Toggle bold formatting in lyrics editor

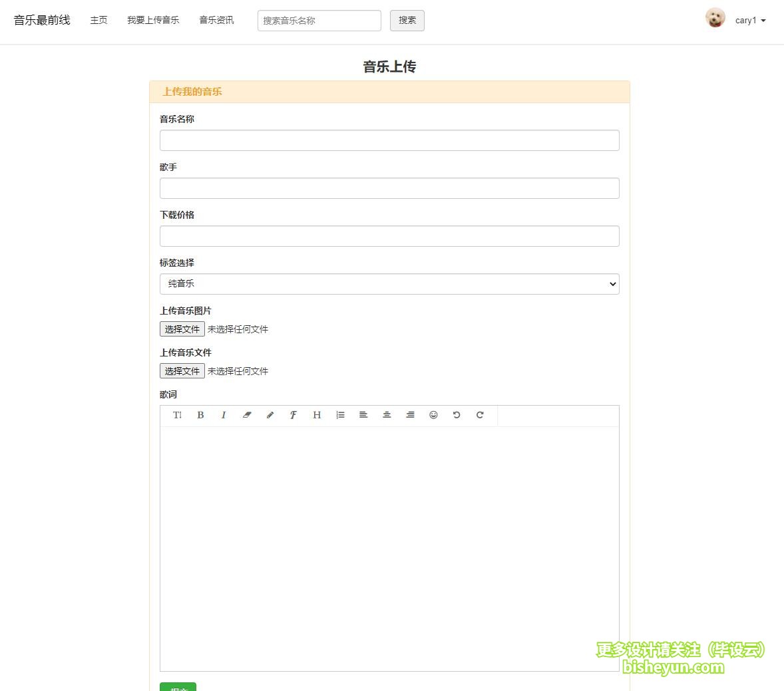[x=200, y=415]
